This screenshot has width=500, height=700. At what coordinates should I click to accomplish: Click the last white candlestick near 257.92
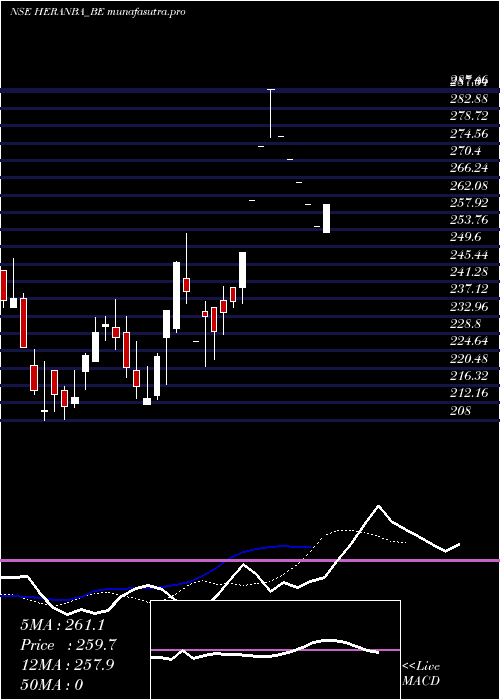coord(326,218)
